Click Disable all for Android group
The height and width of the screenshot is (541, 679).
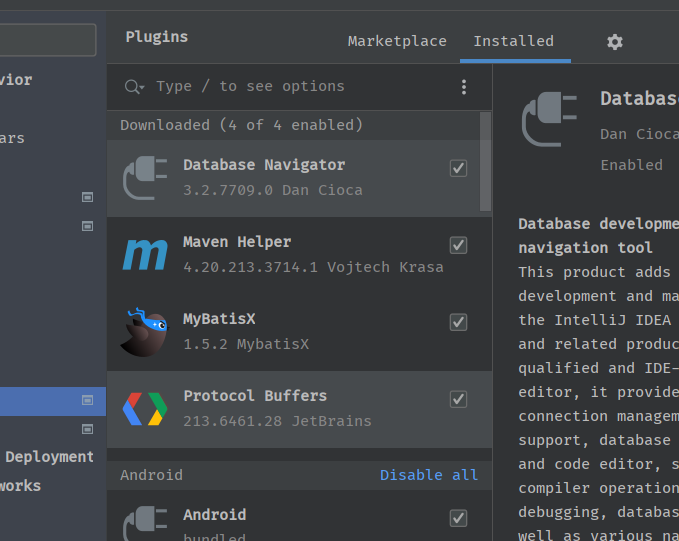pos(429,475)
